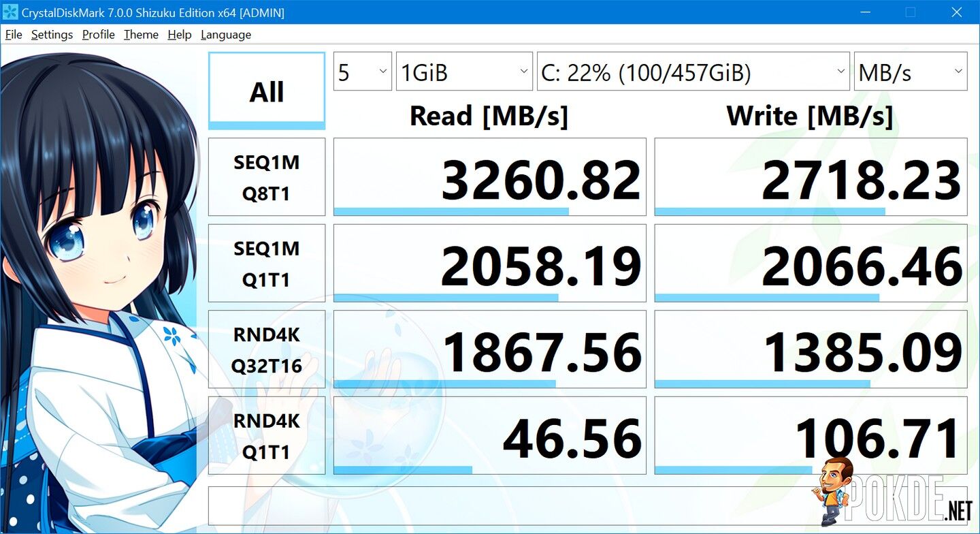
Task: Start the RND4K Q1T1 test
Action: pos(267,436)
